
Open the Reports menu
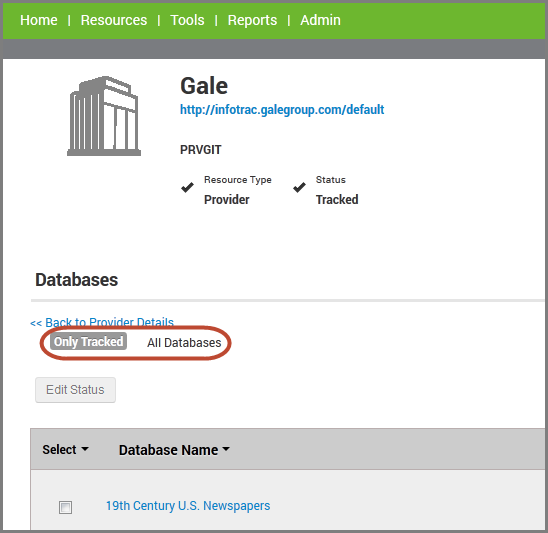coord(252,20)
